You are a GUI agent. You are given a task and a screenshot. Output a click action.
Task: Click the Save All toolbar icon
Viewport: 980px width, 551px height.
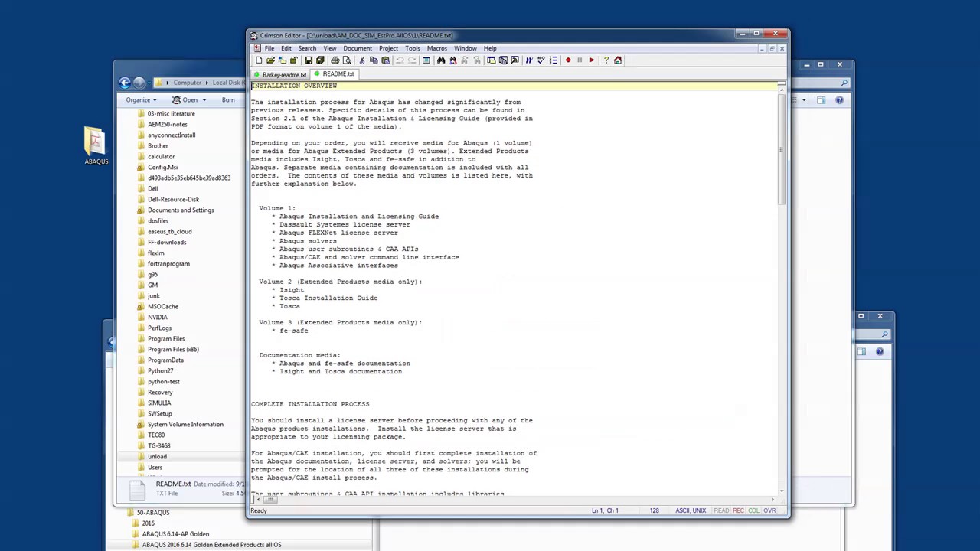coord(320,60)
